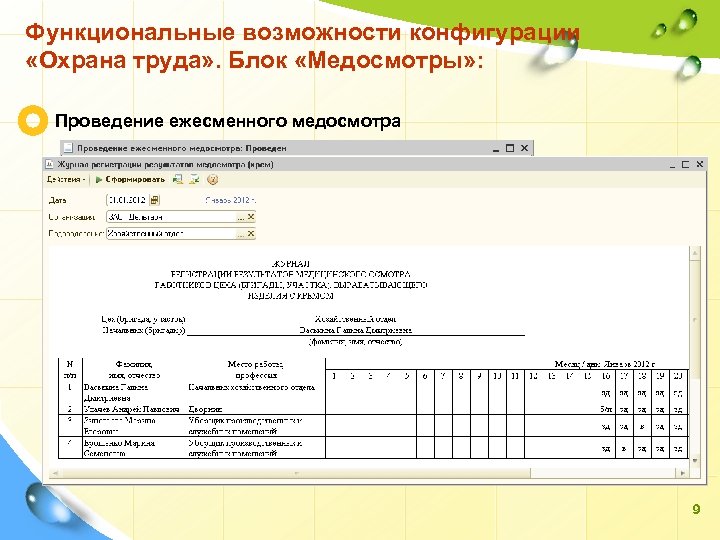
Task: Select day 11 column header
Action: [515, 376]
